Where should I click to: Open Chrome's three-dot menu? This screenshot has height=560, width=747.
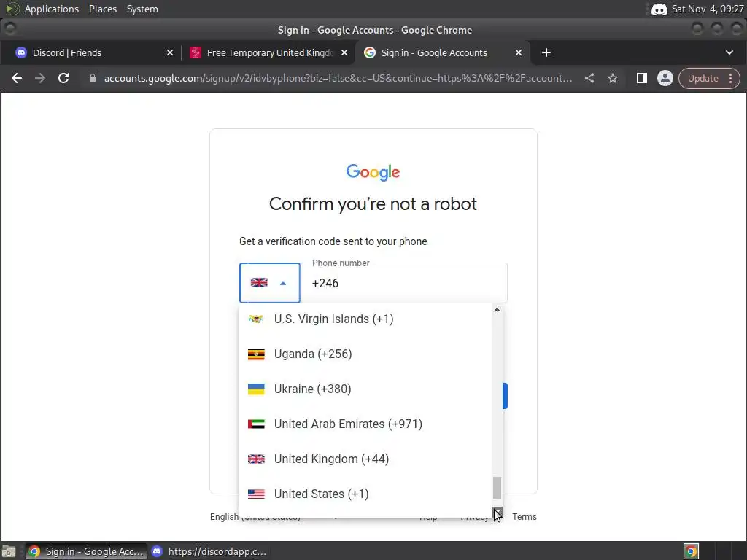click(x=731, y=78)
